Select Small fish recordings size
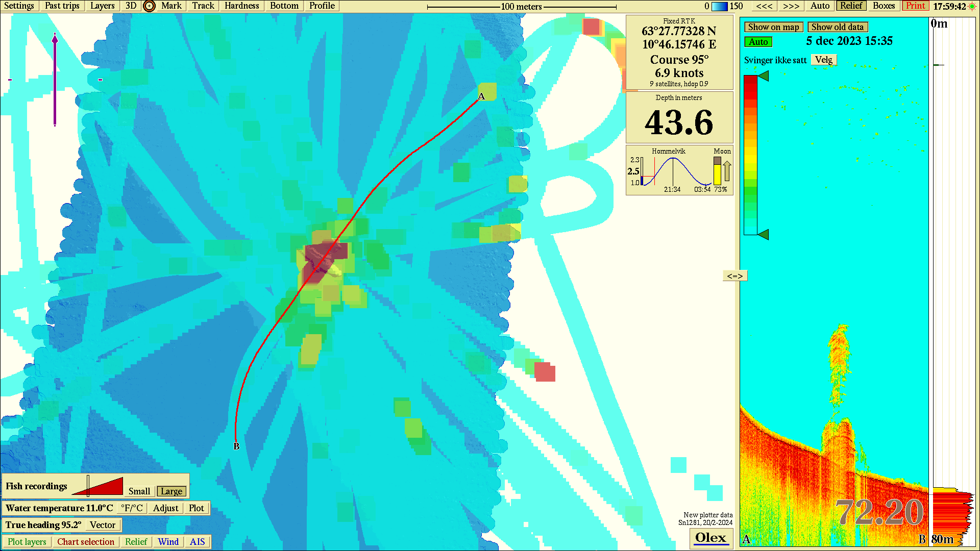Image resolution: width=980 pixels, height=551 pixels. [139, 491]
